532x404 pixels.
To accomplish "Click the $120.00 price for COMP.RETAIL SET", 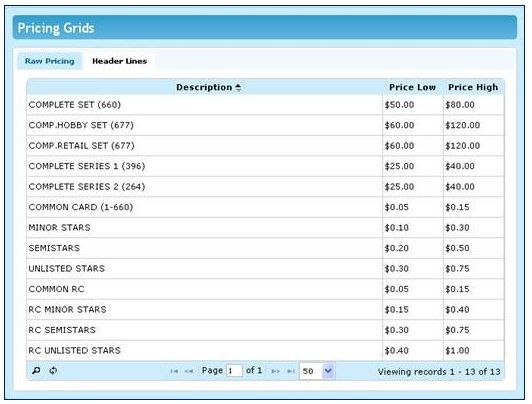I will point(462,146).
